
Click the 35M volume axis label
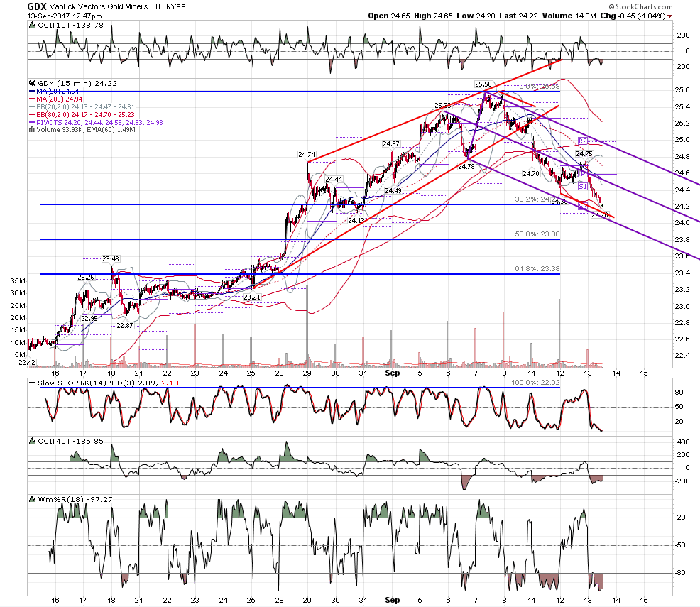pos(18,281)
